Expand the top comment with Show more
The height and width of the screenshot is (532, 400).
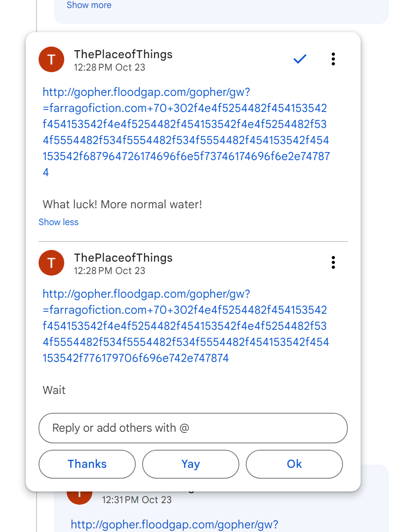point(89,5)
